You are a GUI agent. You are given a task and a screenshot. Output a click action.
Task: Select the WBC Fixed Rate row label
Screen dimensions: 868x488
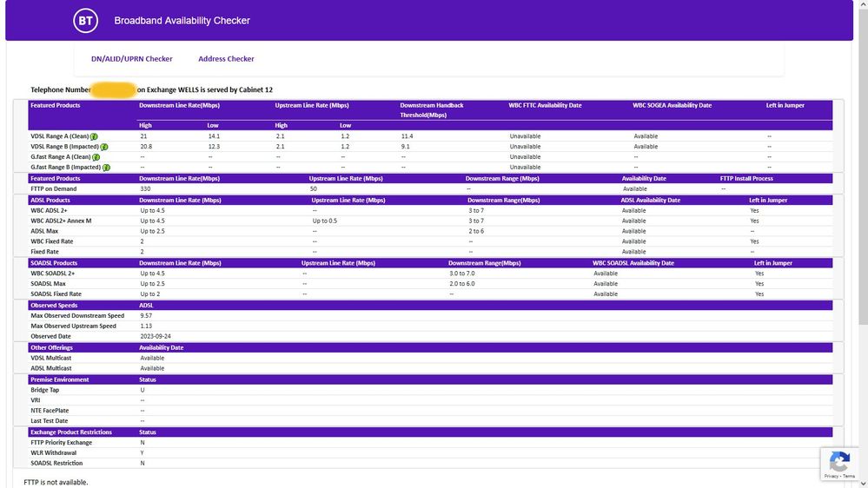tap(52, 241)
